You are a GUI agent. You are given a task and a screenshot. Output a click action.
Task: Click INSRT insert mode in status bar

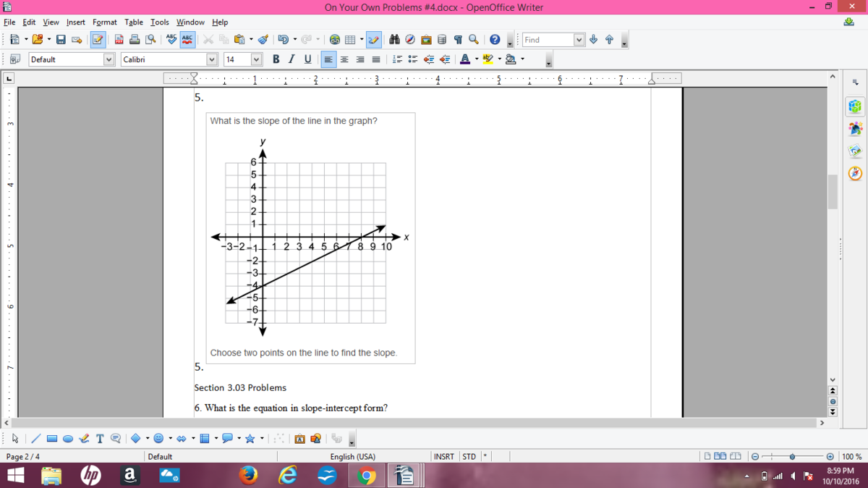click(443, 457)
